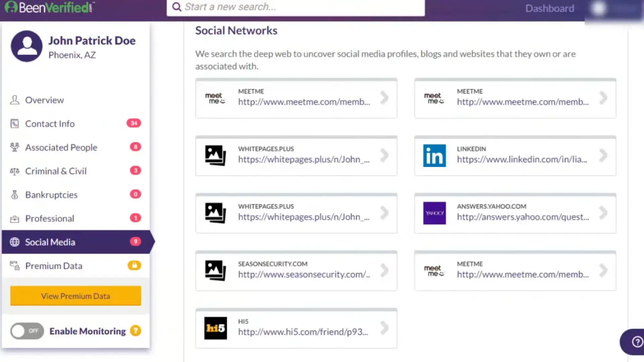Click the Associated People group icon
Image resolution: width=644 pixels, height=362 pixels.
click(x=14, y=147)
